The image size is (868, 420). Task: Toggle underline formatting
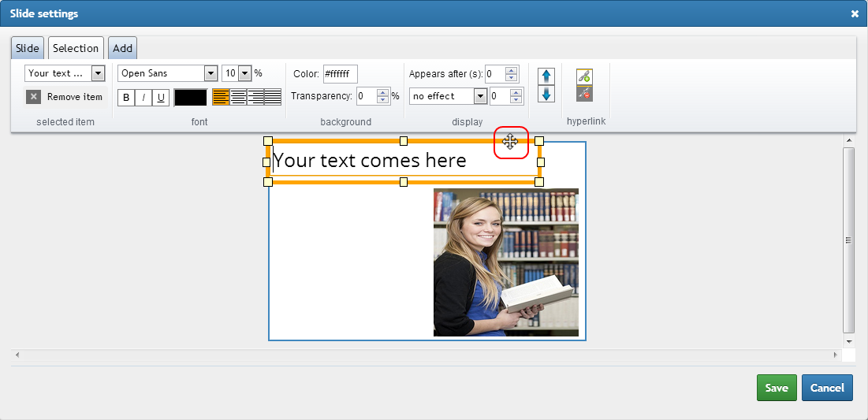coord(161,98)
